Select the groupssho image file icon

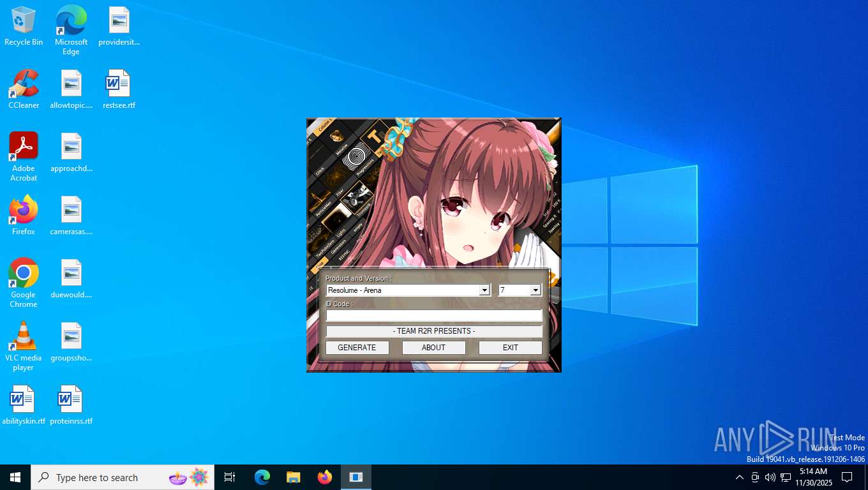point(71,343)
